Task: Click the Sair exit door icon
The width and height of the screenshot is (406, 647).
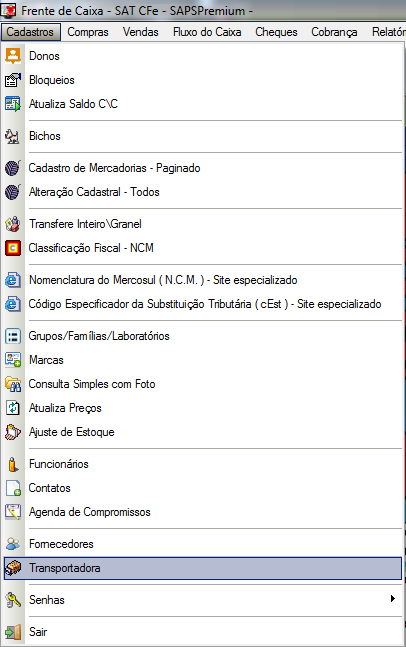Action: tap(13, 632)
